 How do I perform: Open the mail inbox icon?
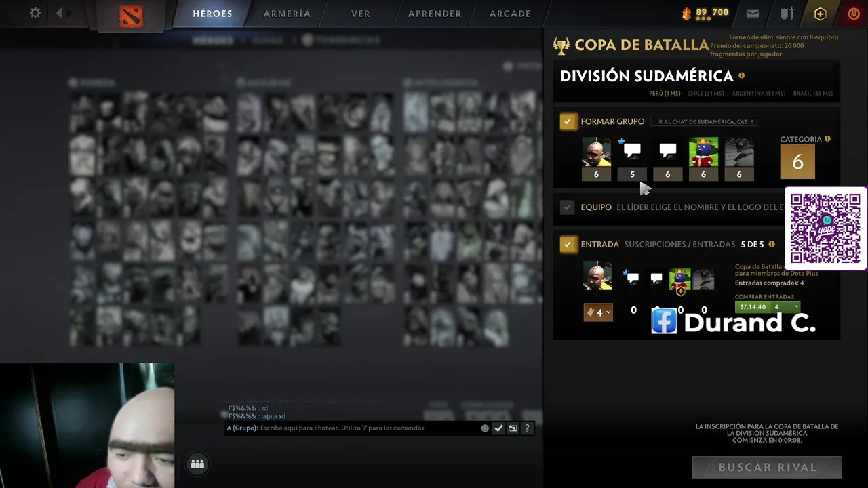[x=753, y=14]
